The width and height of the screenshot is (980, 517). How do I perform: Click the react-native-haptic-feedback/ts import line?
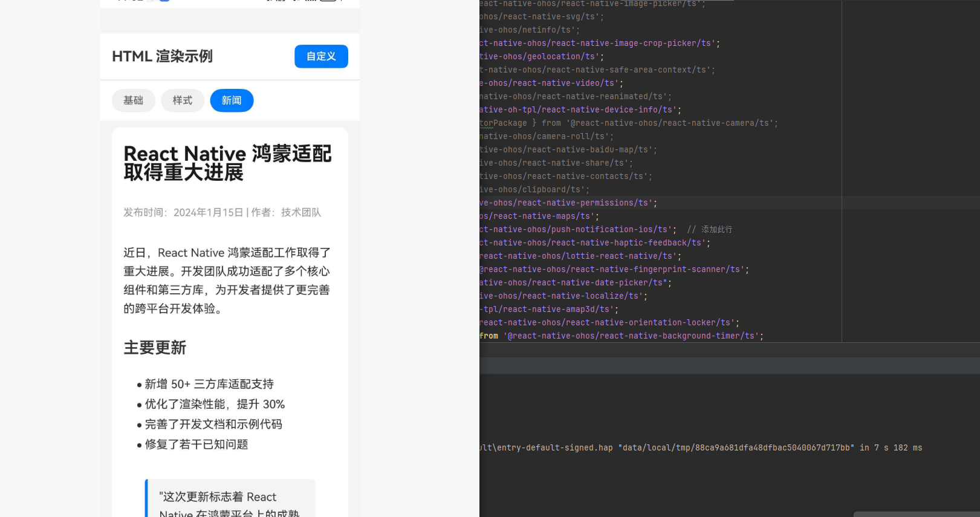coord(594,242)
